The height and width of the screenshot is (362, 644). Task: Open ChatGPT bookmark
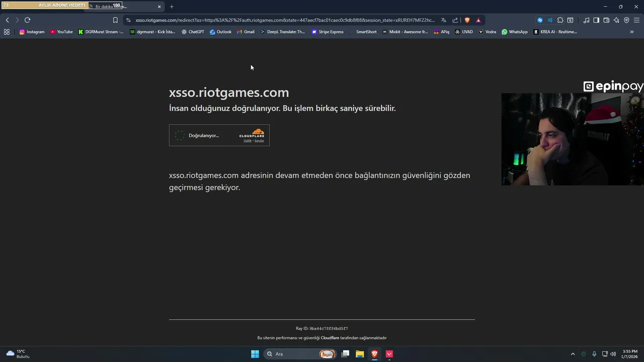coord(193,32)
